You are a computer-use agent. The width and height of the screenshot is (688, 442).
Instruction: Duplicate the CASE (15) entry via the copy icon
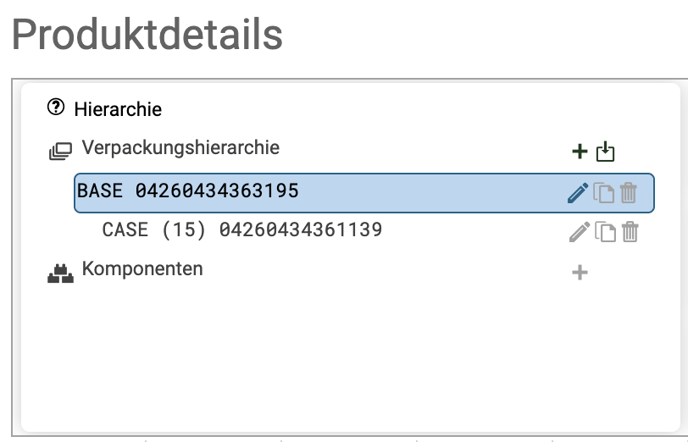point(605,232)
